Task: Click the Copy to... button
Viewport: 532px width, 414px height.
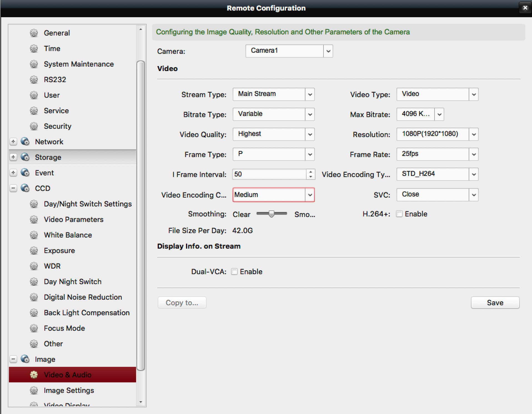Action: [182, 302]
